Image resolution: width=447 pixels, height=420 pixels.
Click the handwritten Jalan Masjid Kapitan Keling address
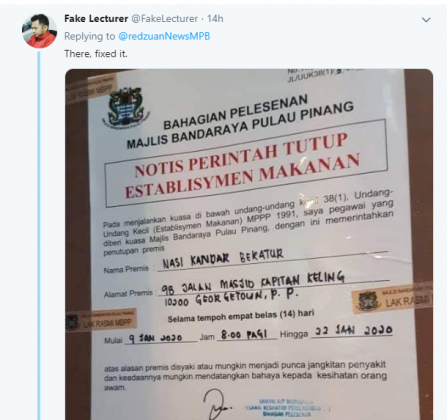pos(253,283)
